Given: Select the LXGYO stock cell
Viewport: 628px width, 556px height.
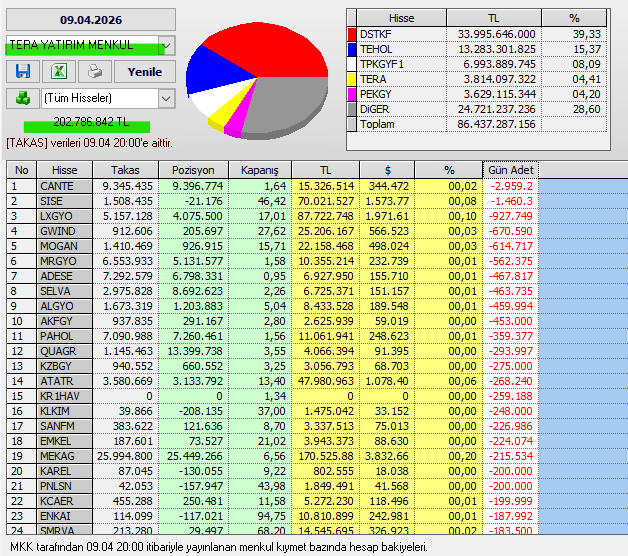Looking at the screenshot, I should [64, 216].
